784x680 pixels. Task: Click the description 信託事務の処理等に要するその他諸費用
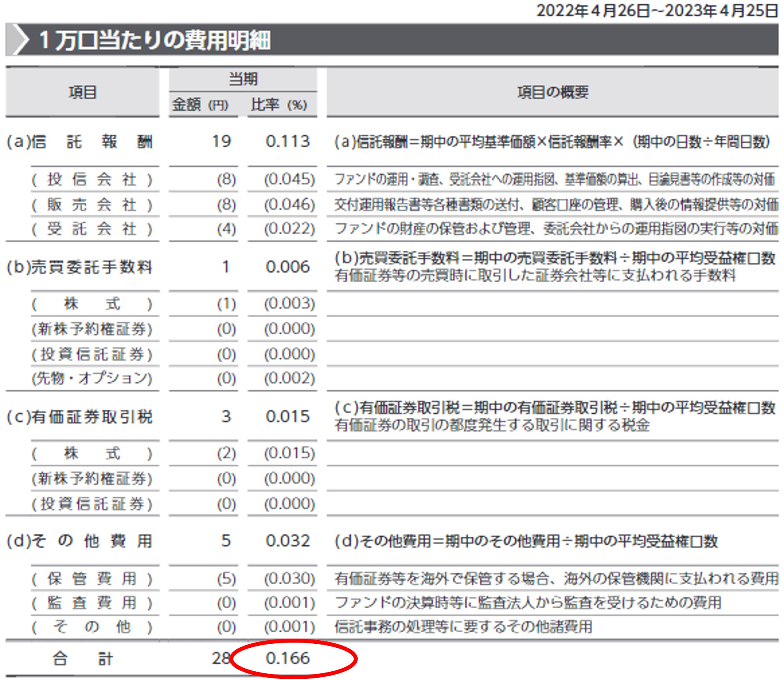coord(463,627)
